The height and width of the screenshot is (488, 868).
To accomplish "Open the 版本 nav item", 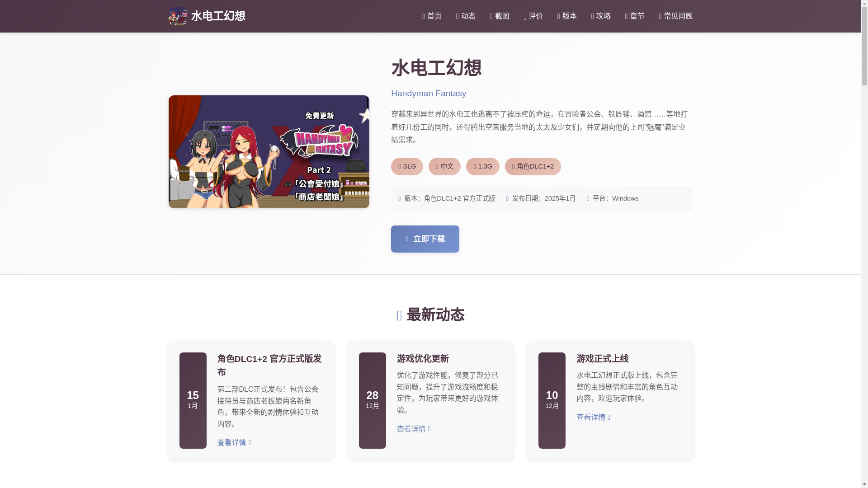I will 567,16.
